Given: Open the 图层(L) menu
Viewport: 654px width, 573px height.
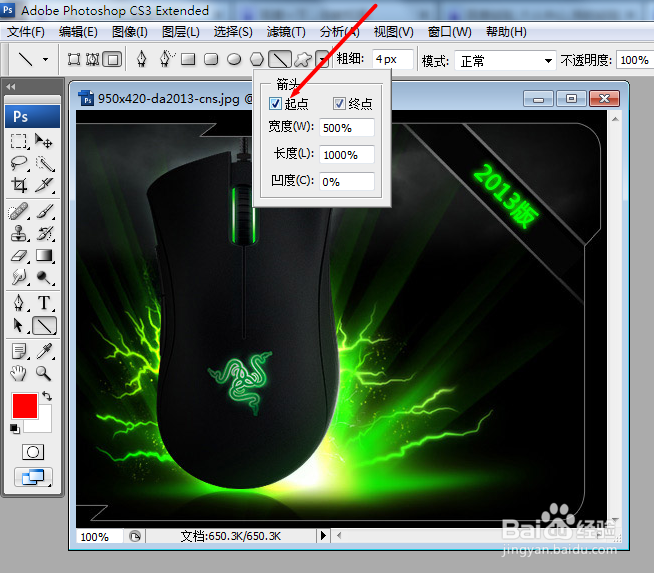Looking at the screenshot, I should pyautogui.click(x=181, y=32).
